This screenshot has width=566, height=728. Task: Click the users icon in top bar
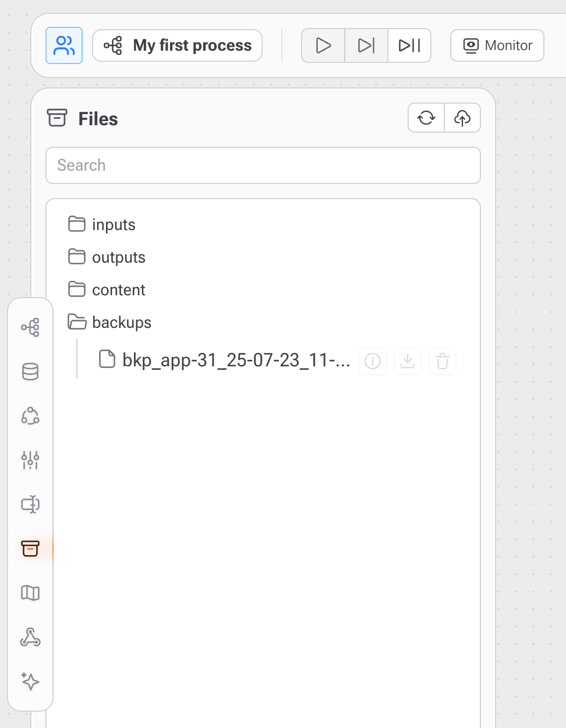64,45
